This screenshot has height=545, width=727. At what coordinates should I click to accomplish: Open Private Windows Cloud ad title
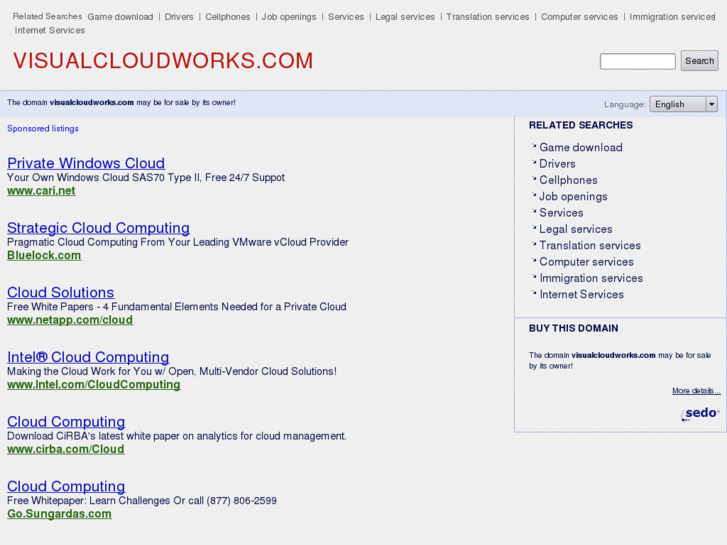click(x=86, y=163)
